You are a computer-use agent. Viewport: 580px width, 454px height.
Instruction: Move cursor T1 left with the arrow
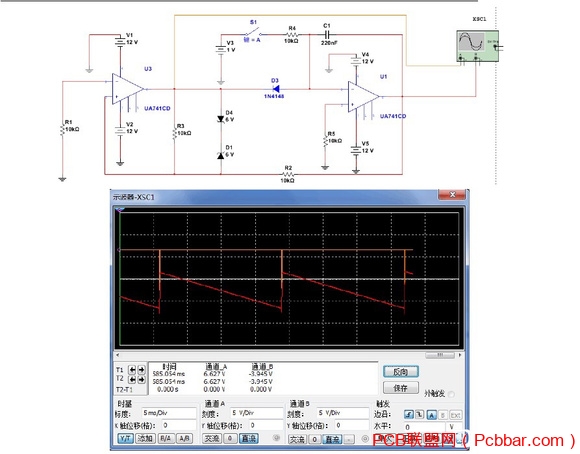(132, 370)
